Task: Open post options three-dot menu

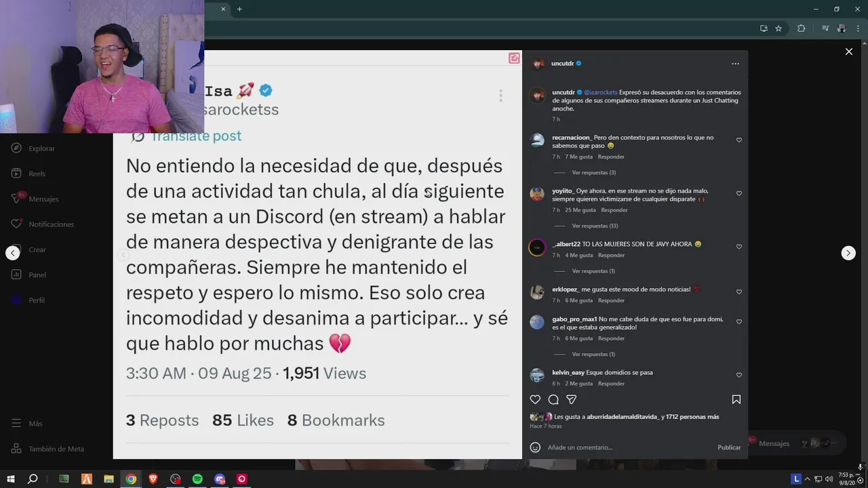Action: [735, 64]
